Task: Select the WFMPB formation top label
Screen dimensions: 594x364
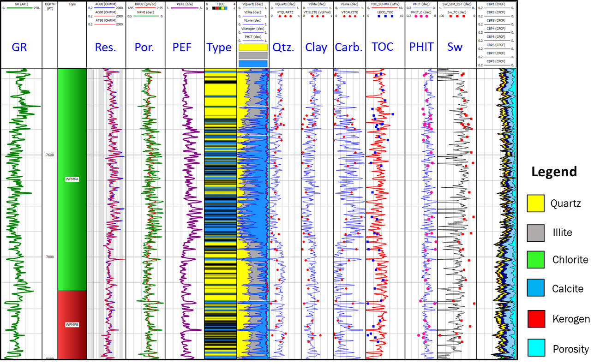Action: pos(72,325)
